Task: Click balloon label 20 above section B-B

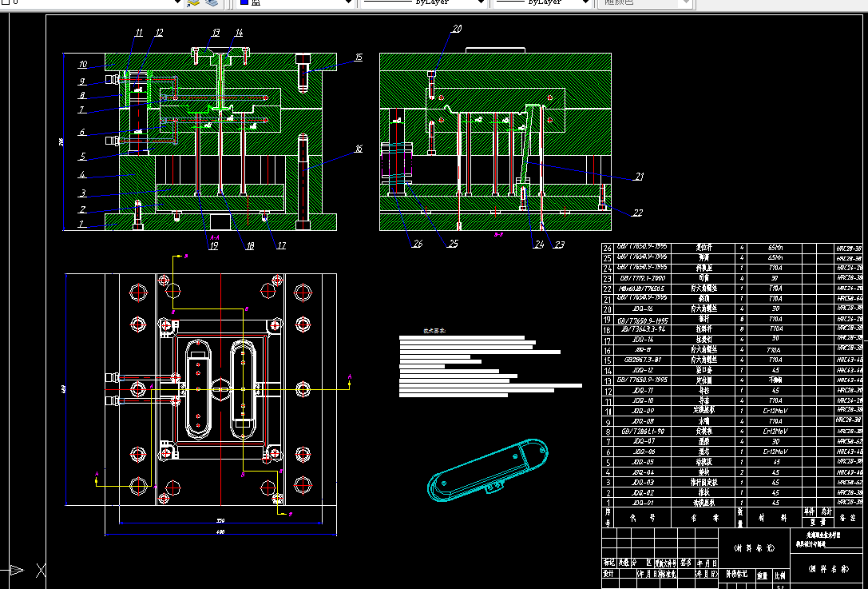Action: point(457,29)
